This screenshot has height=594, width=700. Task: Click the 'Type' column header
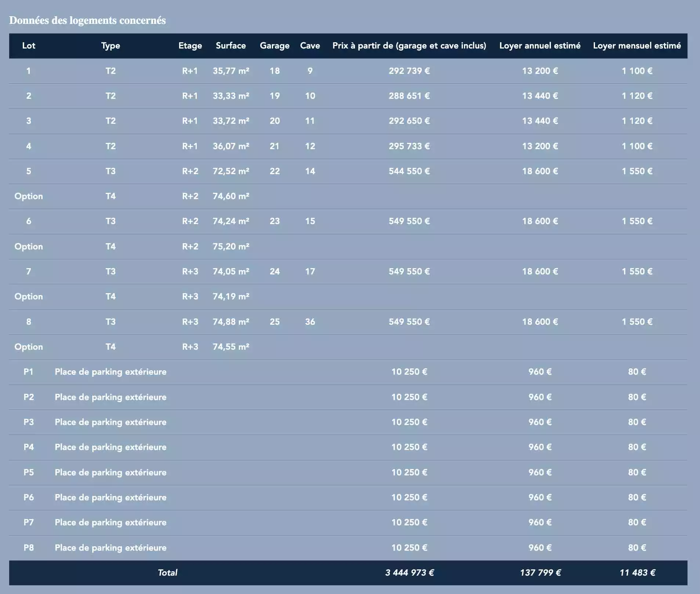pyautogui.click(x=110, y=46)
